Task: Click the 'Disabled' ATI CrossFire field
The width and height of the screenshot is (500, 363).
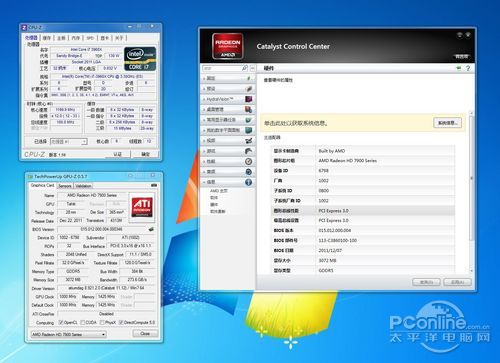Action: pos(106,314)
